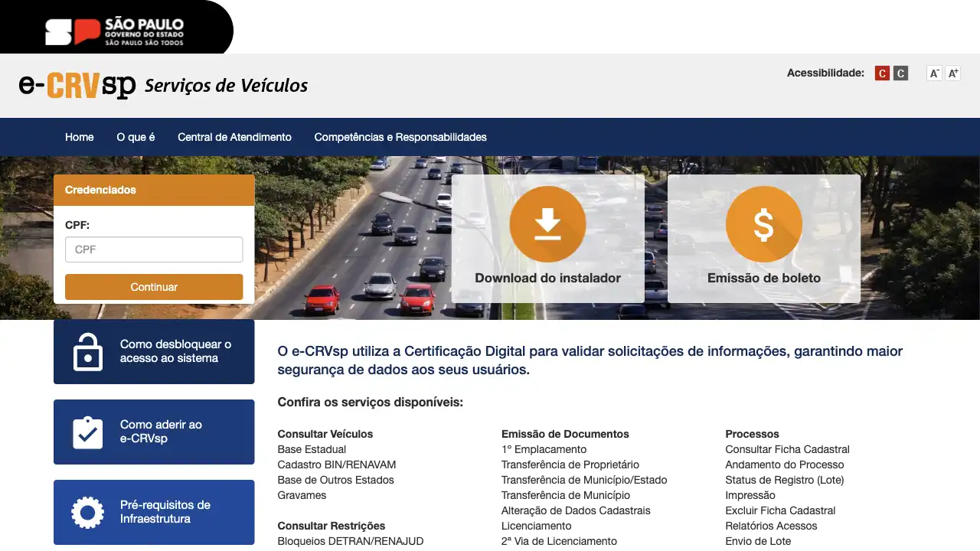Viewport: 980px width, 551px height.
Task: Select Transferência de Município/Estado
Action: pos(584,480)
